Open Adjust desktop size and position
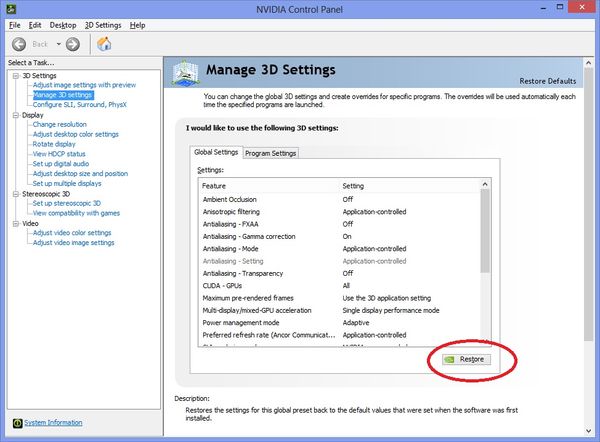The height and width of the screenshot is (442, 600). point(80,174)
